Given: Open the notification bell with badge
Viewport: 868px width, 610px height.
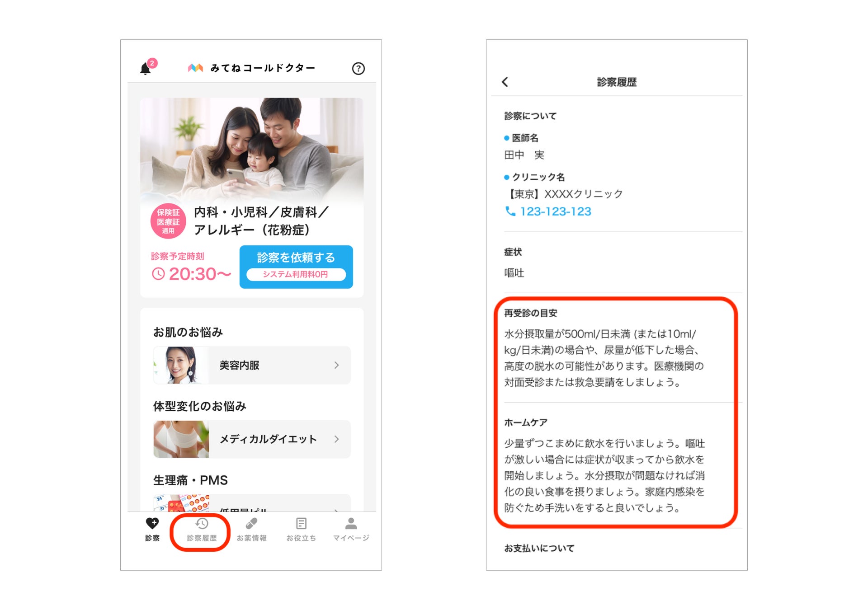Looking at the screenshot, I should (x=146, y=69).
